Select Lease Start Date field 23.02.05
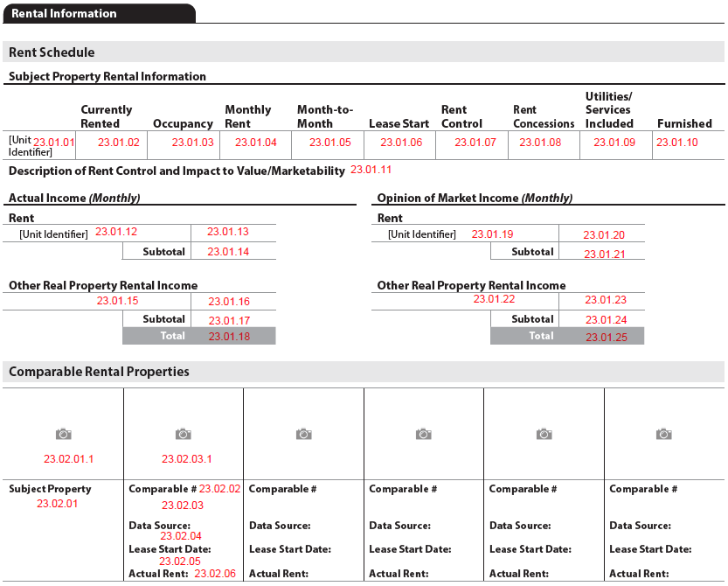This screenshot has height=586, width=728. [180, 562]
